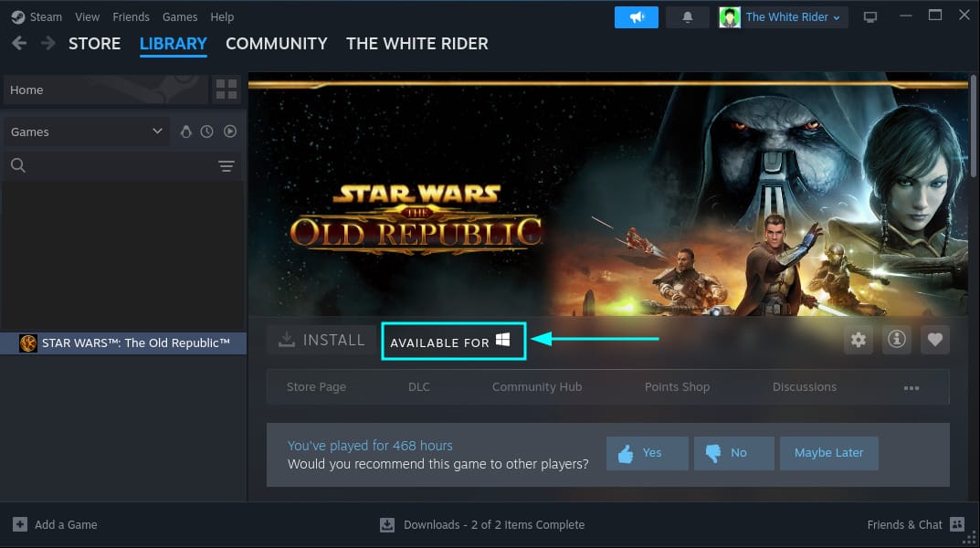
Task: Expand the Games filter dropdown
Action: tap(86, 132)
